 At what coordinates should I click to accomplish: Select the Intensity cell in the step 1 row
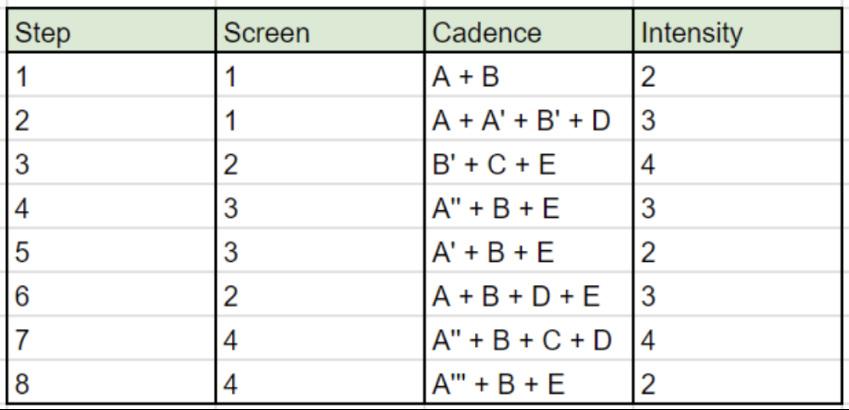(737, 77)
